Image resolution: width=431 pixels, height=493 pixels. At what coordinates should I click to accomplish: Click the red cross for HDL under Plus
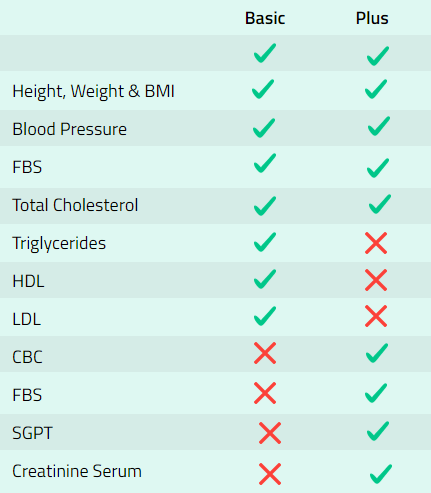point(376,280)
